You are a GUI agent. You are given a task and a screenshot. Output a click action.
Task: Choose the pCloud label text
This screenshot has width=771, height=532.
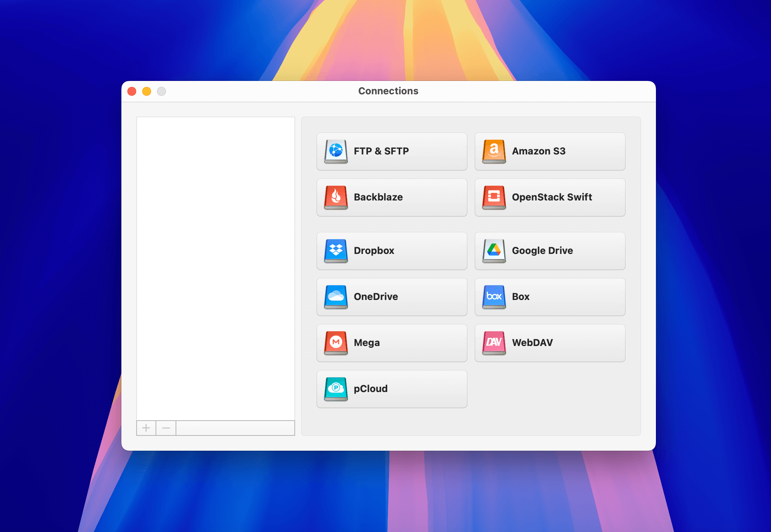(x=370, y=389)
